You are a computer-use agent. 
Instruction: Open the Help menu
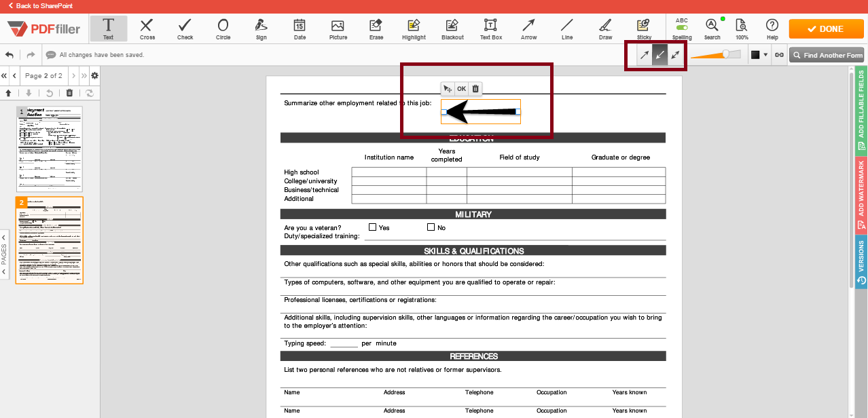coord(772,28)
